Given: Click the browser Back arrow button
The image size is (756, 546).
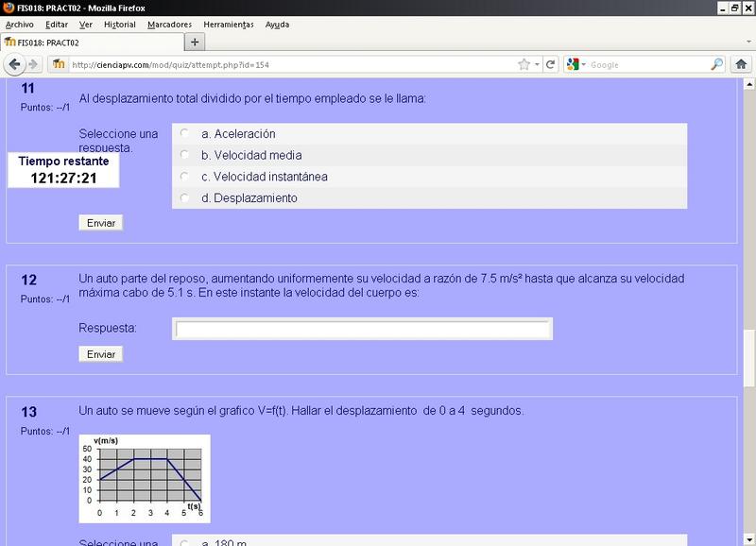Looking at the screenshot, I should 15,64.
